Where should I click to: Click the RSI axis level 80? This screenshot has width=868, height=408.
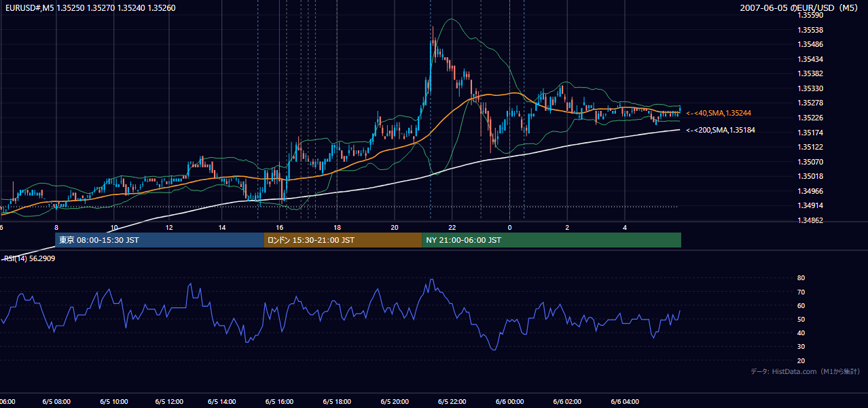pyautogui.click(x=801, y=278)
